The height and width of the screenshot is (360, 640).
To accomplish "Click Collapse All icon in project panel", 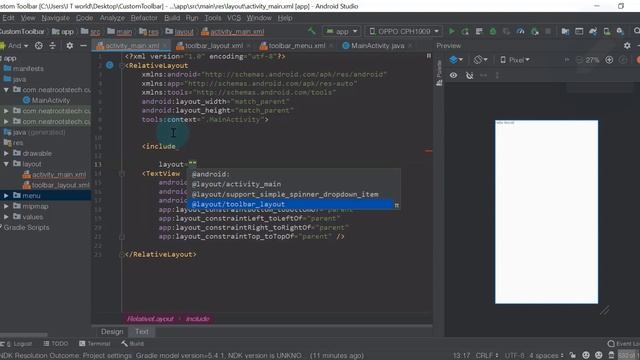I will (x=52, y=46).
